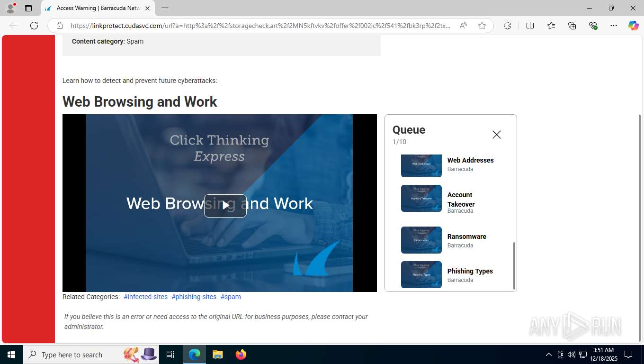This screenshot has width=644, height=364.
Task: Open Edge Settings and more menu
Action: coord(614,26)
